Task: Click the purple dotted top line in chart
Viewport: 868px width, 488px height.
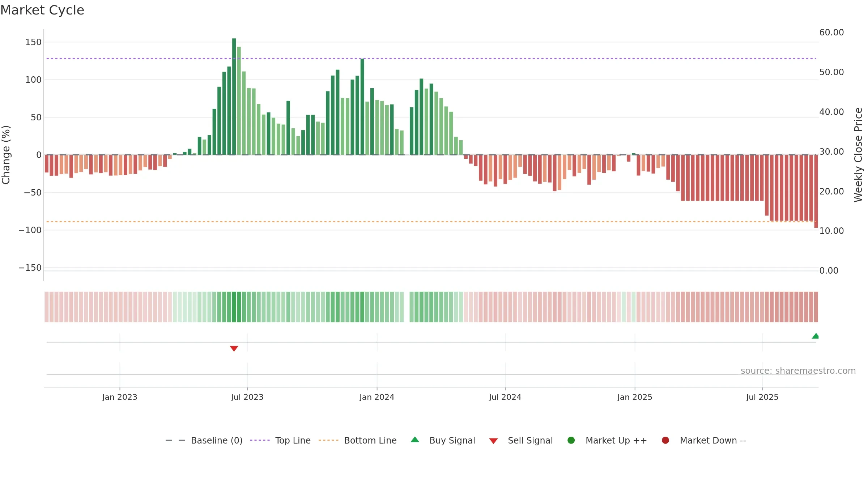Action: coord(431,58)
